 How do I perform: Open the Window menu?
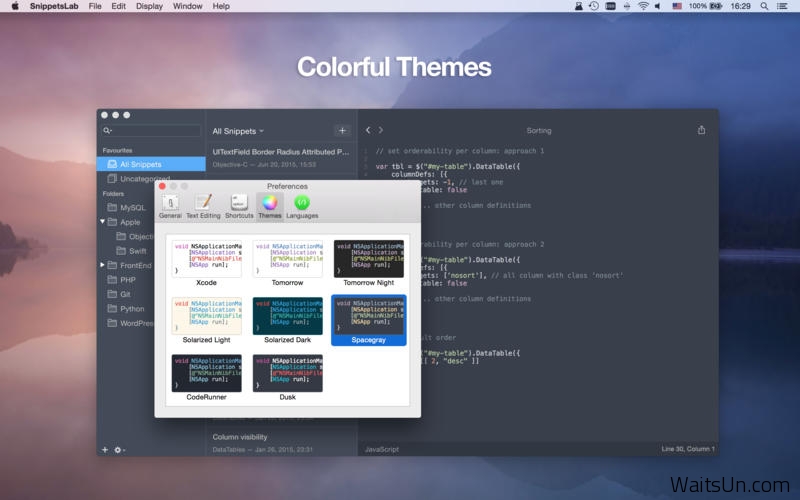tap(187, 6)
